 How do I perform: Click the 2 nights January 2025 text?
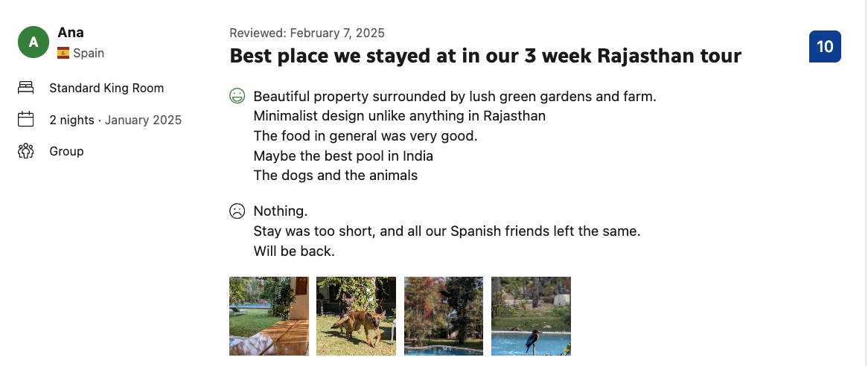[x=115, y=120]
